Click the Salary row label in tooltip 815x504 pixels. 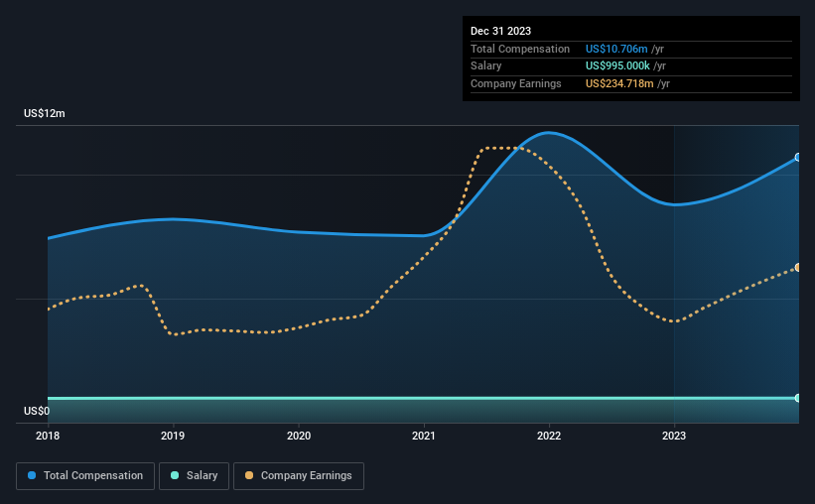point(486,66)
